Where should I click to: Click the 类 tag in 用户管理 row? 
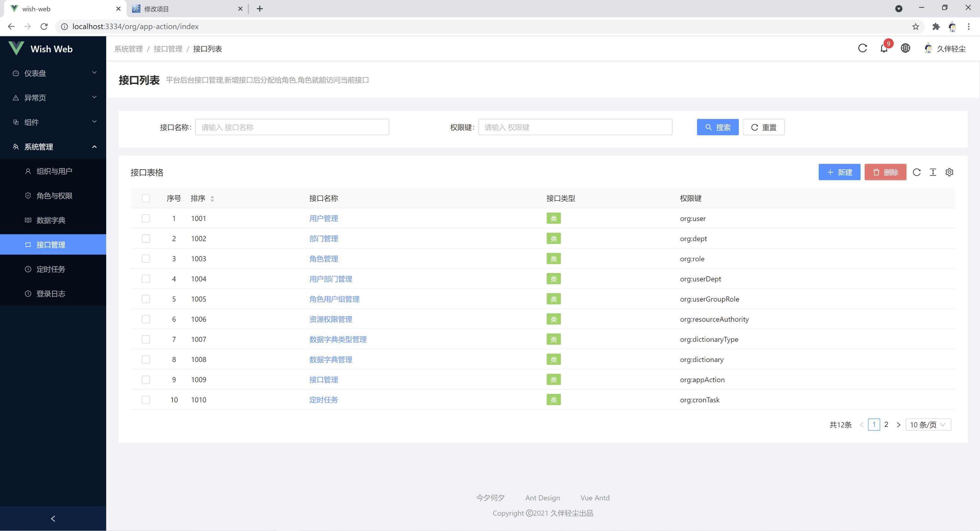[x=553, y=218]
